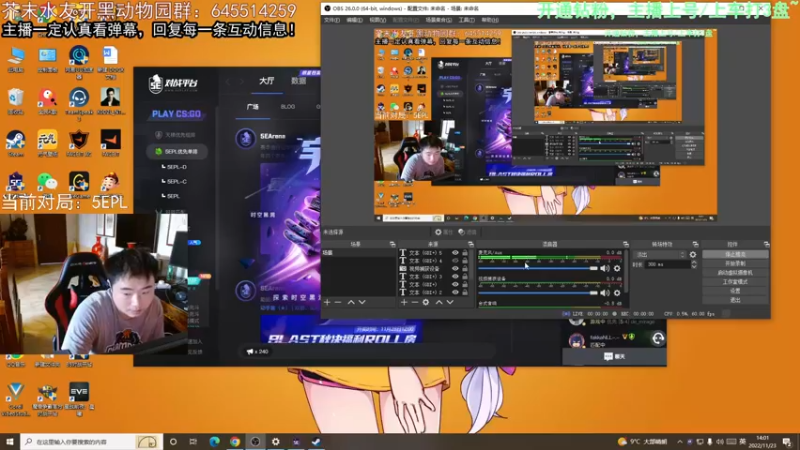The image size is (800, 450).
Task: Pop out the 来源 panel dock icon
Action: pos(470,244)
